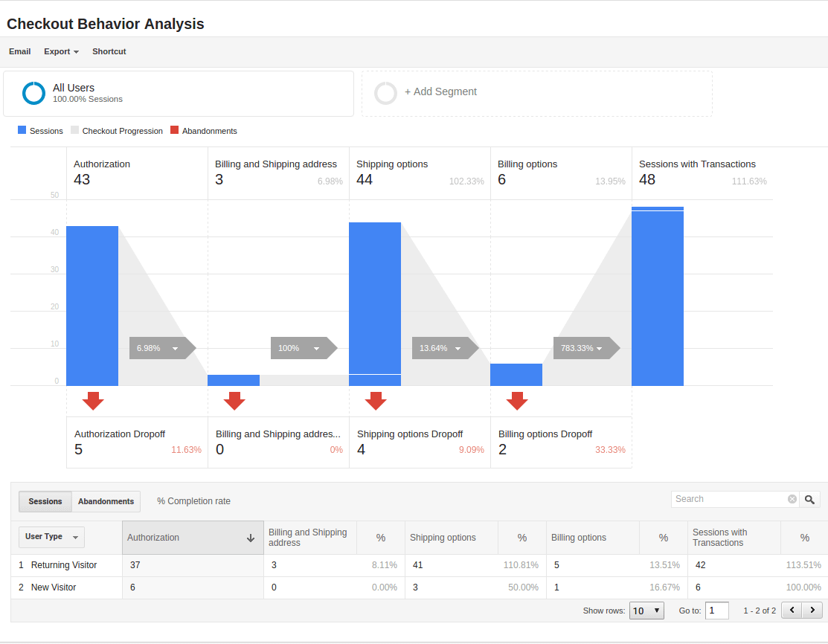828x644 pixels.
Task: Go to the previous page arrow
Action: coord(792,611)
